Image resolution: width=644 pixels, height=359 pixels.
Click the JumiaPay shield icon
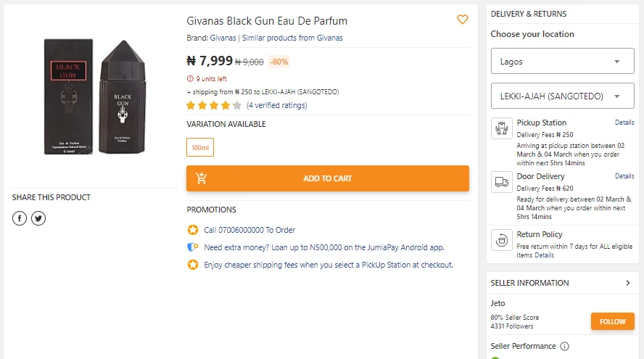(x=192, y=247)
